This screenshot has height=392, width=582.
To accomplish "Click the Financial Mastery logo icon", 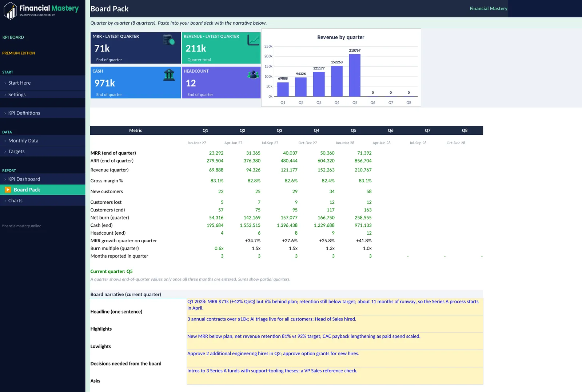I will 11,11.
